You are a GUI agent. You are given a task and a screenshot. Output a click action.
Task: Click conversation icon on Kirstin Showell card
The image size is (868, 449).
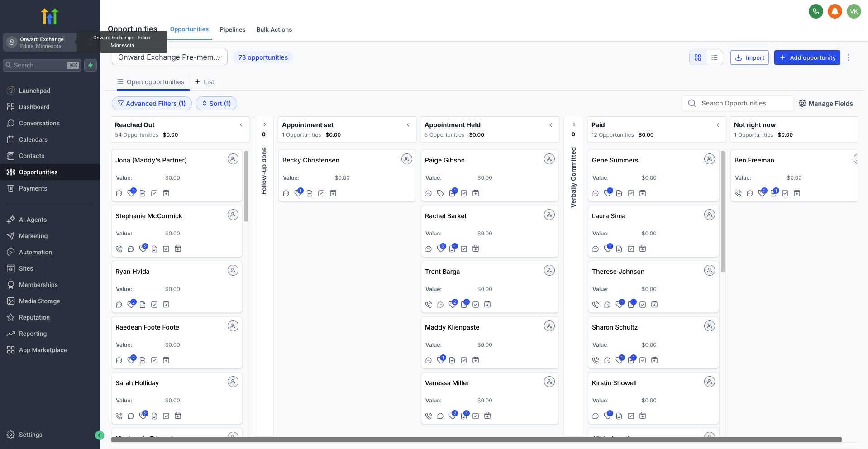[596, 416]
